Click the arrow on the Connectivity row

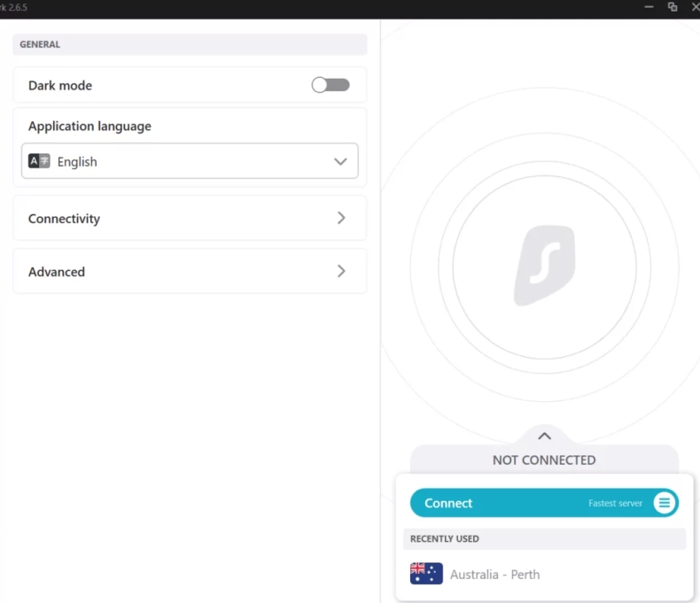tap(341, 218)
